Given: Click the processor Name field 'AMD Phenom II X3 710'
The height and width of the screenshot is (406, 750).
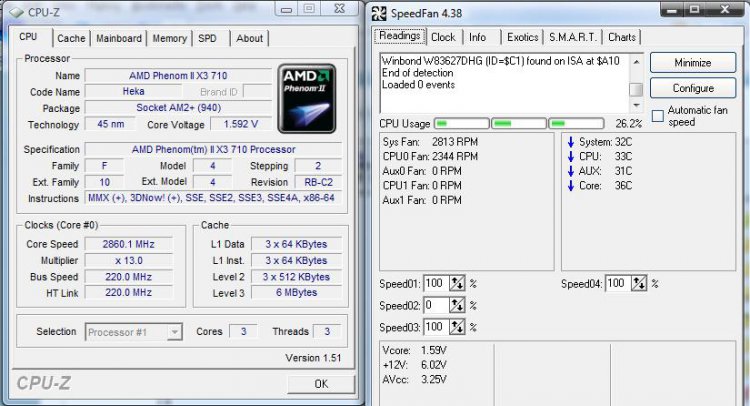Looking at the screenshot, I should pyautogui.click(x=178, y=76).
